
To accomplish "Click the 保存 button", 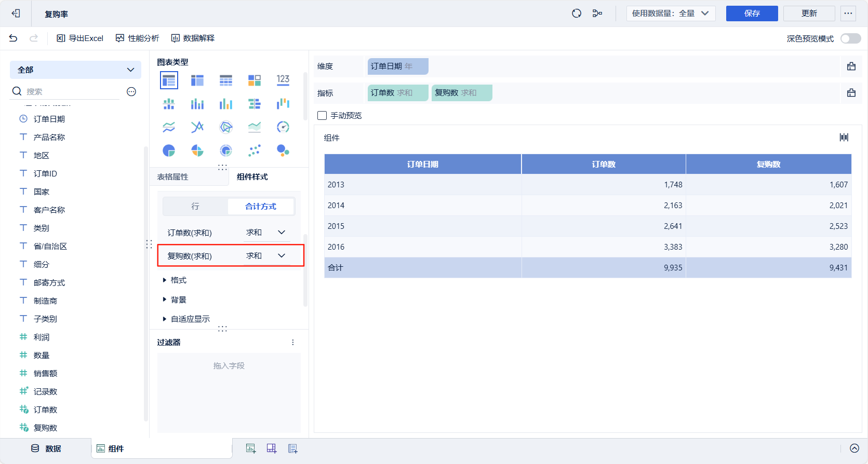I will (x=751, y=13).
